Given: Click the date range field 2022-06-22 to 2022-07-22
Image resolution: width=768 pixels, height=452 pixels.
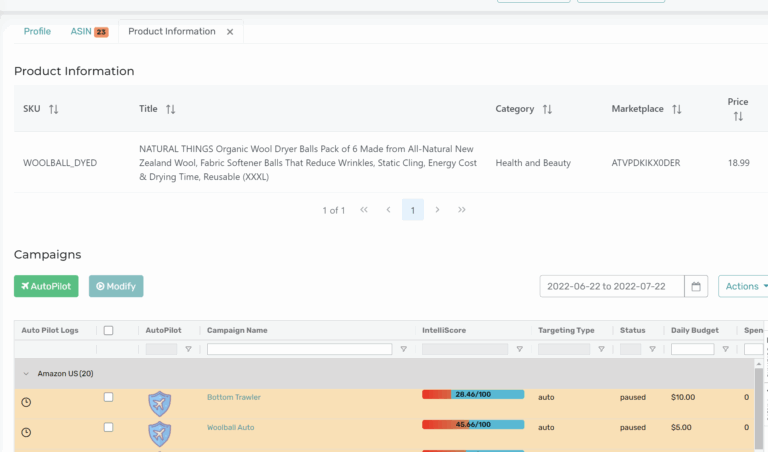Looking at the screenshot, I should 612,286.
